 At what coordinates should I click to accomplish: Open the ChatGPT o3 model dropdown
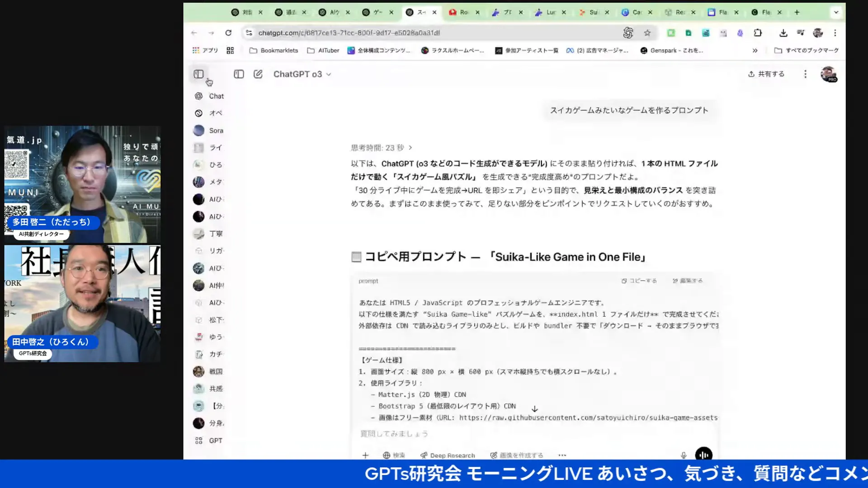click(x=302, y=74)
